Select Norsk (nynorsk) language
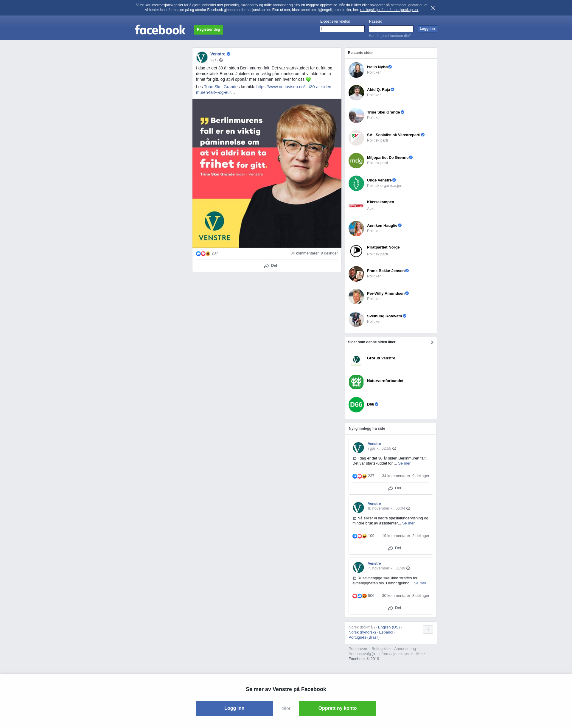The image size is (572, 728). click(362, 632)
